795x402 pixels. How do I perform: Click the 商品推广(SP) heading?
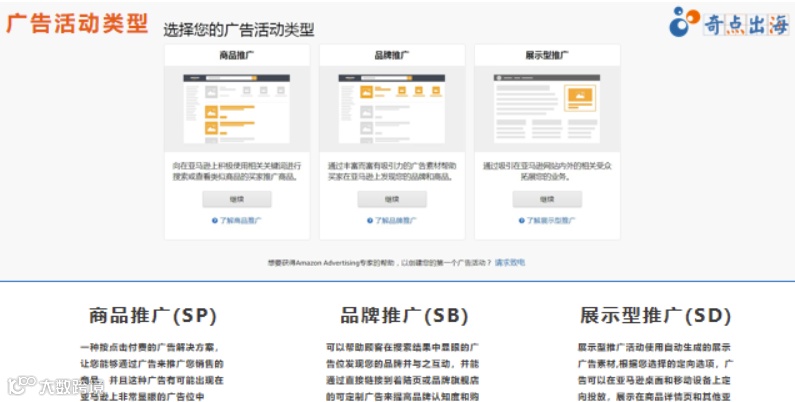(153, 315)
